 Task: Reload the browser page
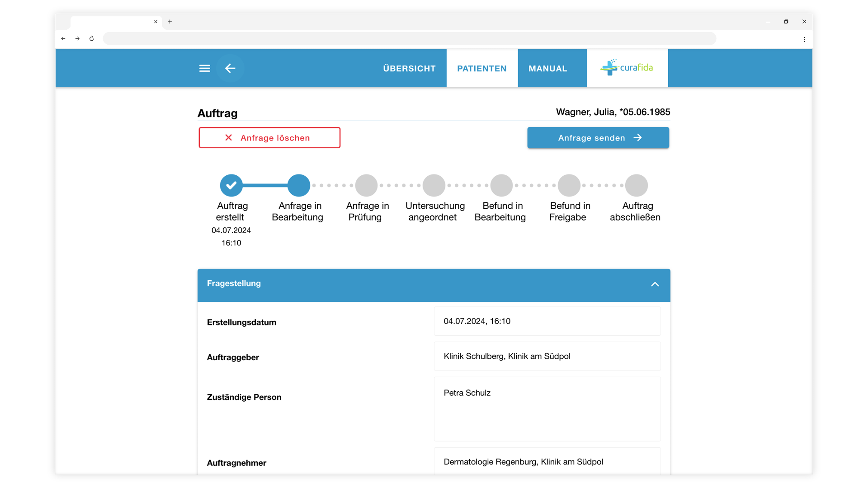[x=92, y=39]
